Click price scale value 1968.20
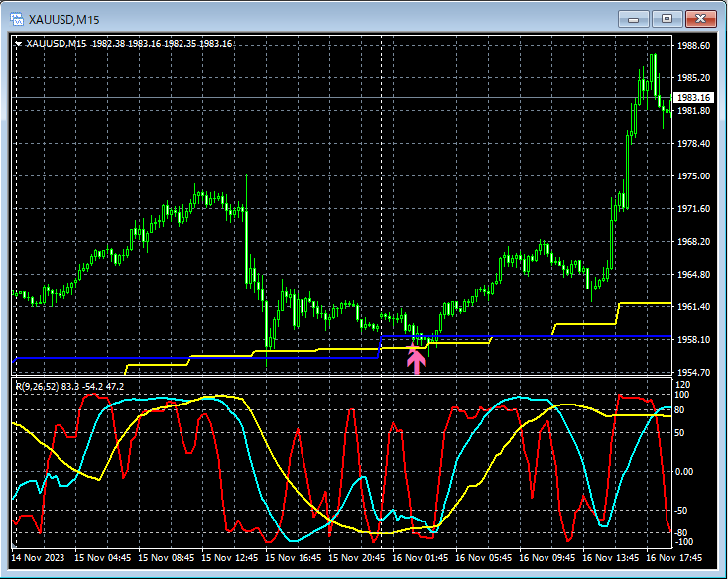 pos(693,241)
